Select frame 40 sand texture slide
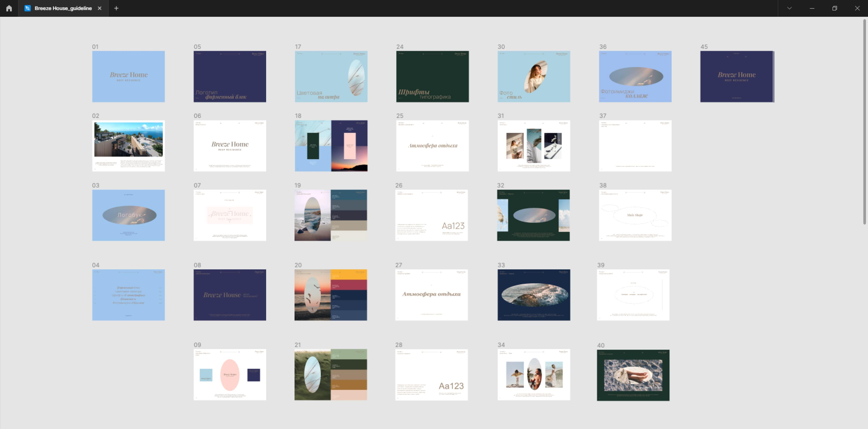The width and height of the screenshot is (868, 429). [633, 375]
